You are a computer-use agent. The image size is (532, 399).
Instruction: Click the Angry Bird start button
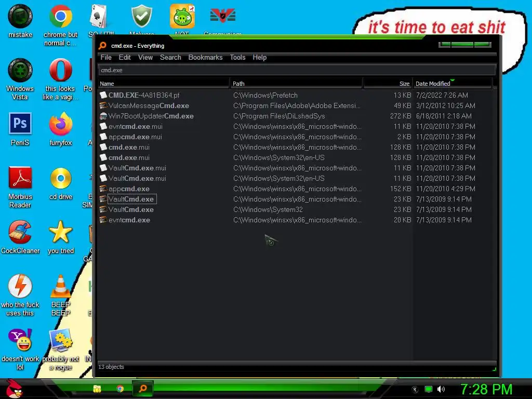point(14,389)
